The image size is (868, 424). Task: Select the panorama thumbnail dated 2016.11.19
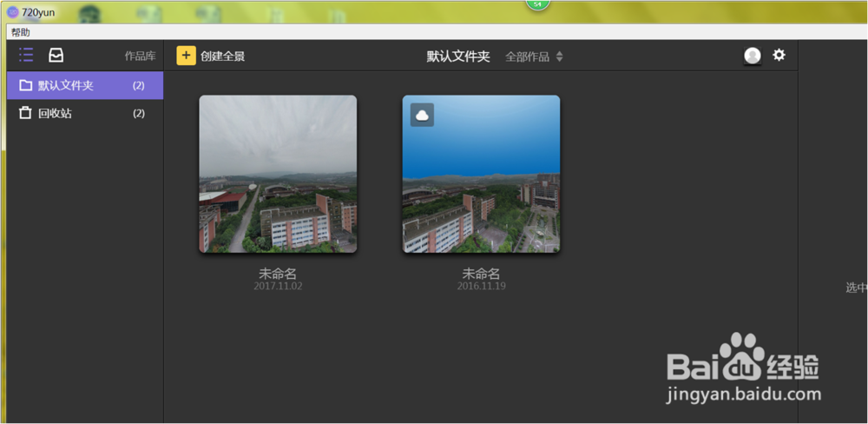coord(481,174)
